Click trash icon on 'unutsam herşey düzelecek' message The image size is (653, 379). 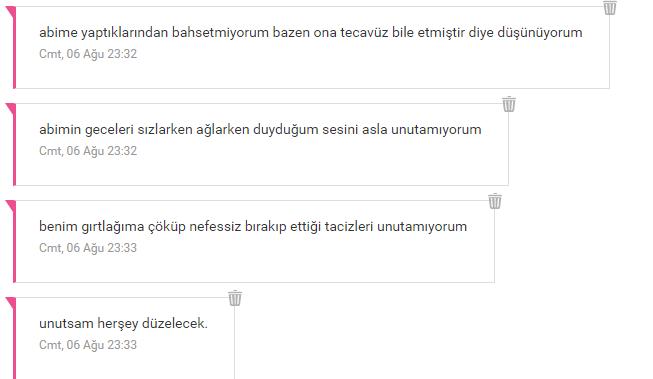pyautogui.click(x=235, y=298)
